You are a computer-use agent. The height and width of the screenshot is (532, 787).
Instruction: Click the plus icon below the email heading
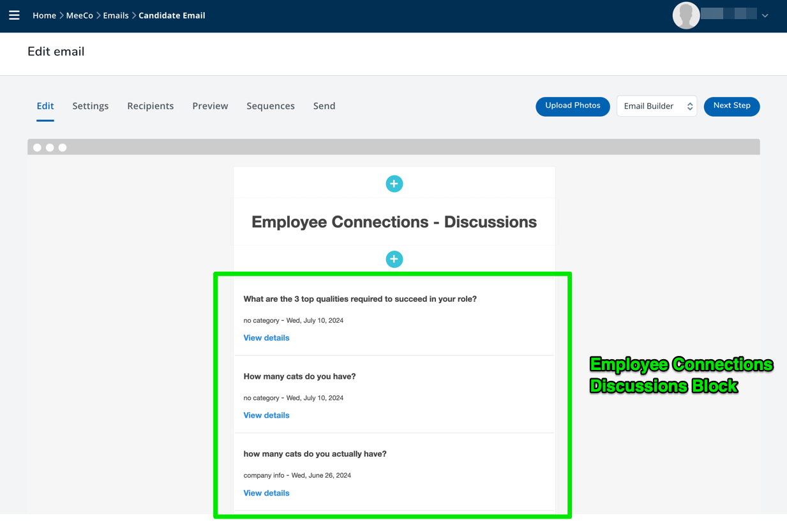coord(394,259)
